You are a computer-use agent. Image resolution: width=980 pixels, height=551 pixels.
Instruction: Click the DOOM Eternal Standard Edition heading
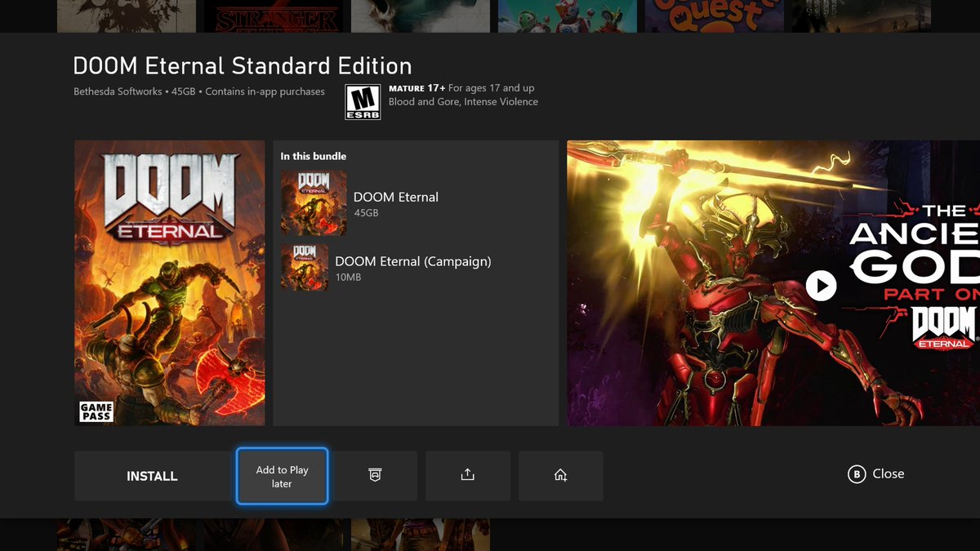(243, 65)
